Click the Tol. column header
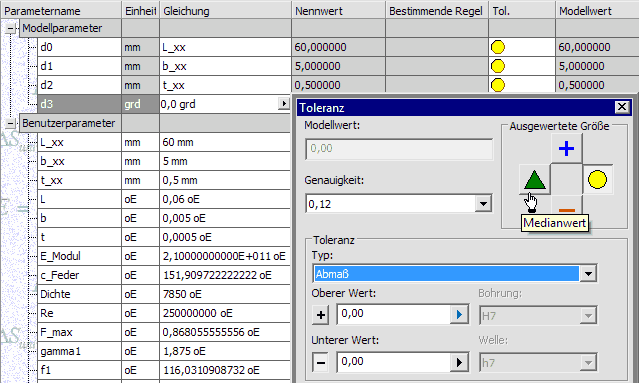Image resolution: width=639 pixels, height=383 pixels. pyautogui.click(x=522, y=10)
